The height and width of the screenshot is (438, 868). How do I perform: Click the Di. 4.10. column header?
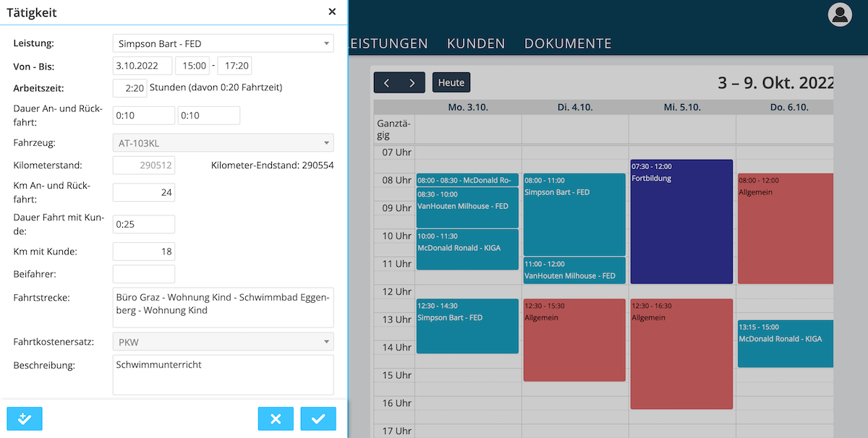coord(575,108)
